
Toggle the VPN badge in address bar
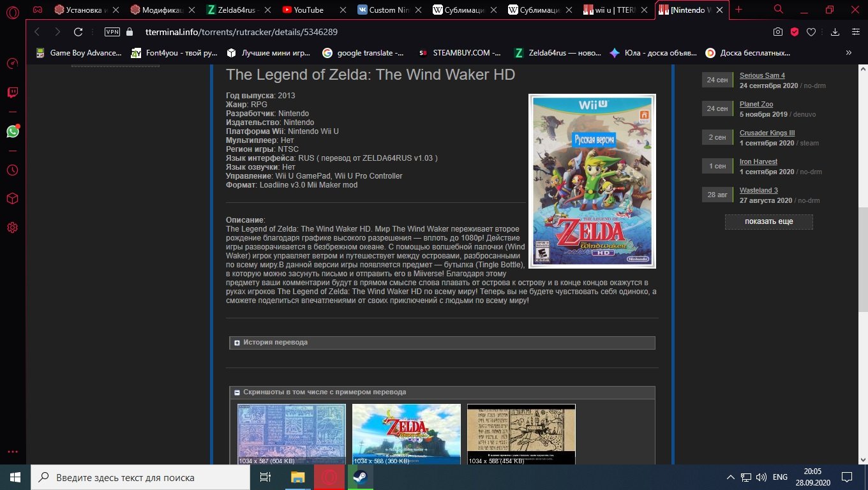pyautogui.click(x=112, y=32)
